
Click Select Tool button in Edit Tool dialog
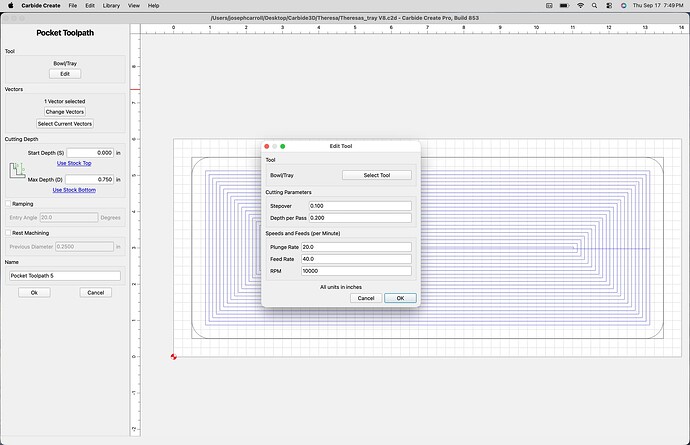tap(377, 175)
